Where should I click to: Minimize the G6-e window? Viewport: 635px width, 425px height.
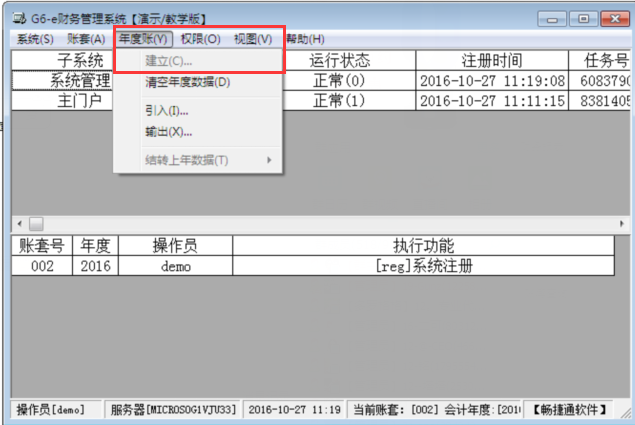click(552, 19)
